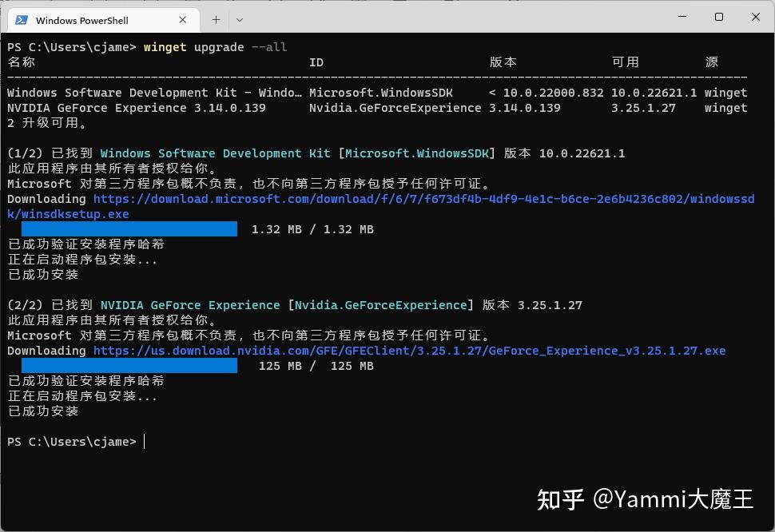
Task: Click '(2/2) 已找到' NVIDIA GeForce Experience line
Action: [x=295, y=305]
